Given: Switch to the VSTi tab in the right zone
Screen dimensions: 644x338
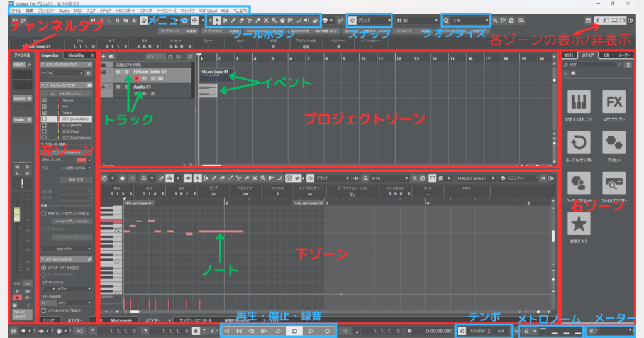Looking at the screenshot, I should (x=569, y=55).
